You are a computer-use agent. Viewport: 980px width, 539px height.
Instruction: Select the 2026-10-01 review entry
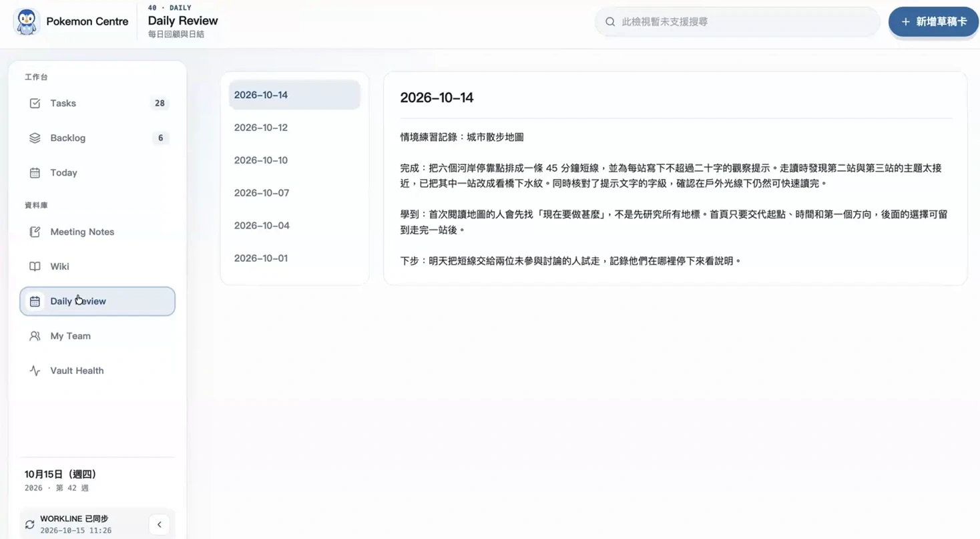(294, 258)
